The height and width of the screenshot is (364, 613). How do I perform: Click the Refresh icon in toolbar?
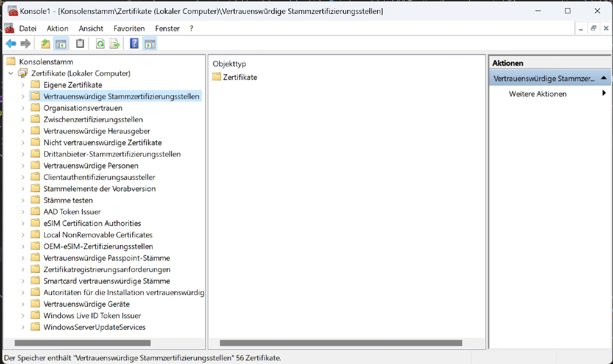100,44
